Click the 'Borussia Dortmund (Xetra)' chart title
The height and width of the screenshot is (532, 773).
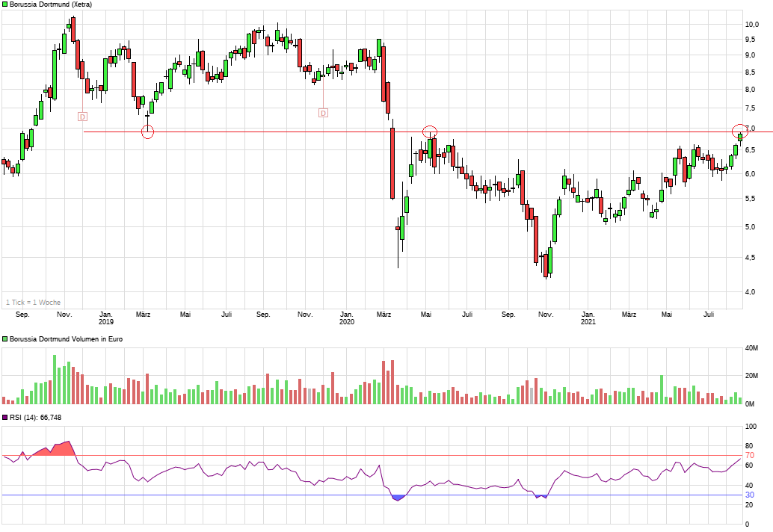point(50,4)
